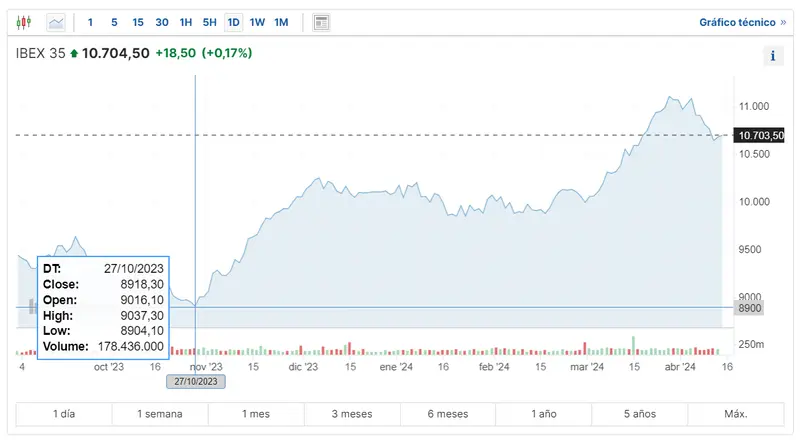The width and height of the screenshot is (800, 444).
Task: Open the Gráfico técnico link
Action: (x=736, y=22)
